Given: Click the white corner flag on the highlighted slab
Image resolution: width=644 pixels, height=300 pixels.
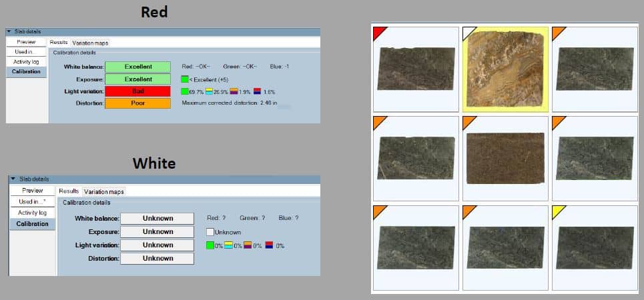Looking at the screenshot, I should pos(468,31).
